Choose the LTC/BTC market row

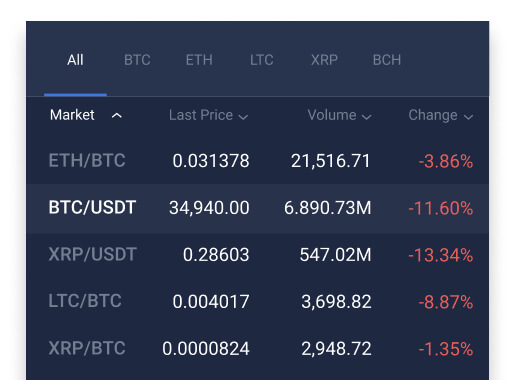coord(257,301)
